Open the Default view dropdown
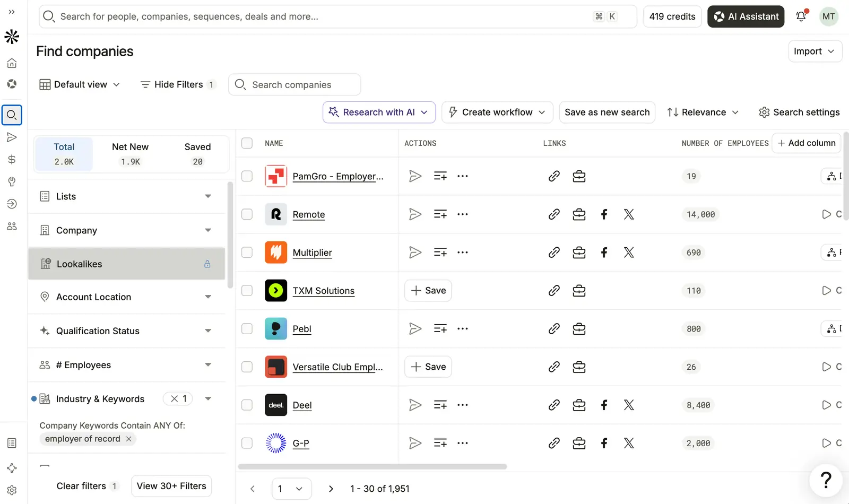The height and width of the screenshot is (504, 849). pos(80,84)
